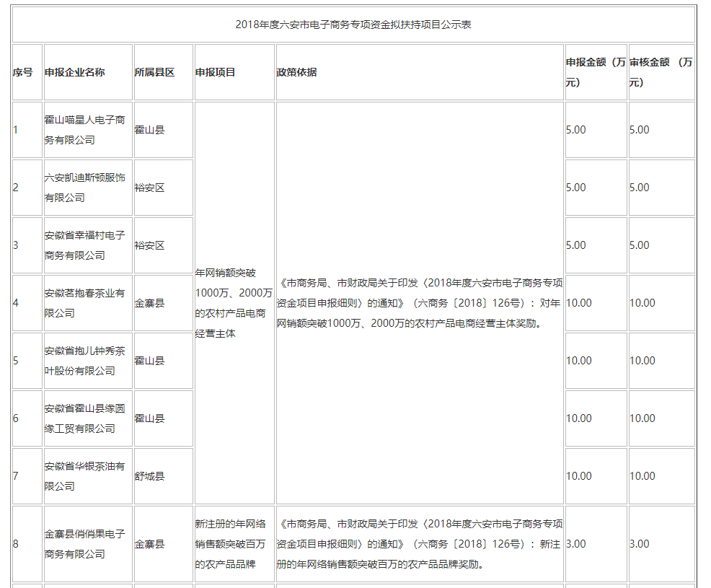The image size is (711, 588).
Task: Select 审核金额 5.00 for 安徽省幸福村电子商务
Action: pyautogui.click(x=640, y=245)
